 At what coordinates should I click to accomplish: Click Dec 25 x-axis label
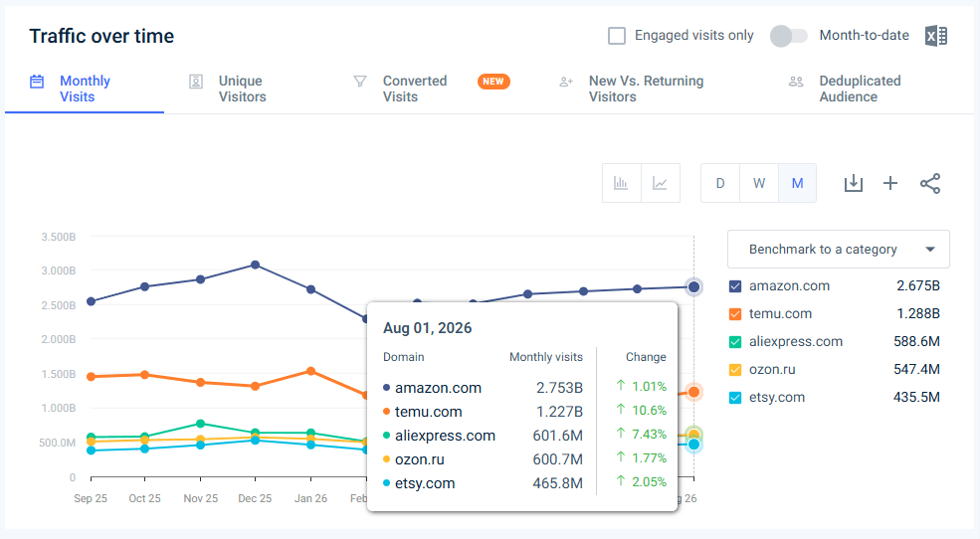click(255, 498)
